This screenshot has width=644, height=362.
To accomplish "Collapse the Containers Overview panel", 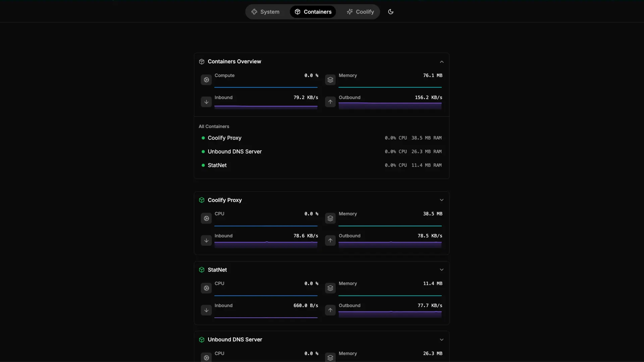I will click(441, 62).
